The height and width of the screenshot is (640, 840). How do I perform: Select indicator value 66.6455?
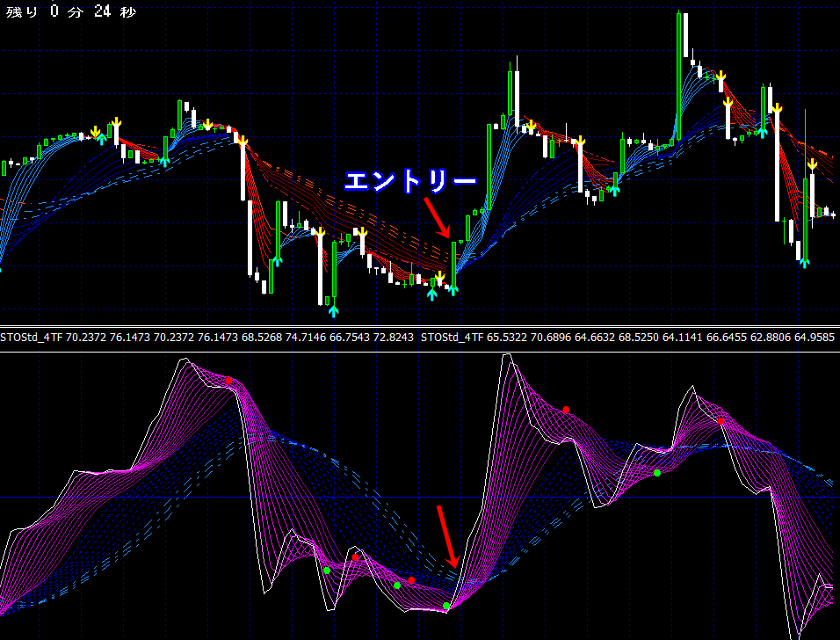[727, 338]
